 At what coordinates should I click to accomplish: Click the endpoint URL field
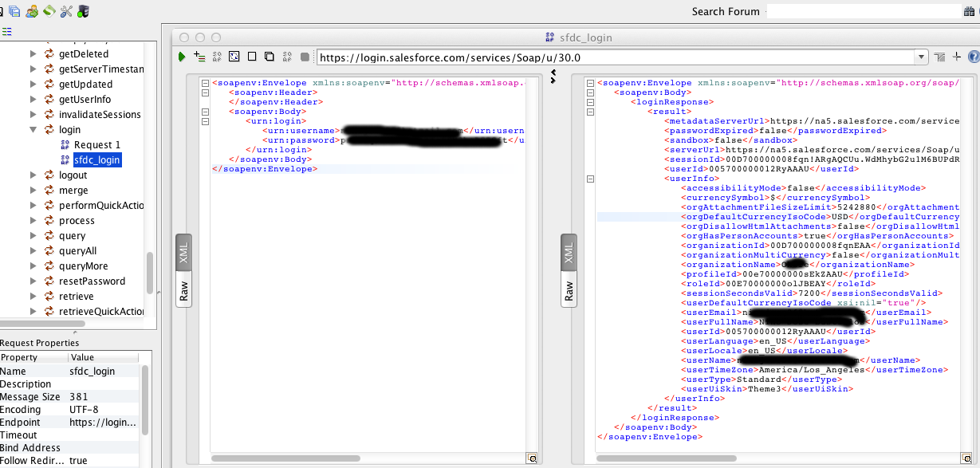click(x=616, y=57)
